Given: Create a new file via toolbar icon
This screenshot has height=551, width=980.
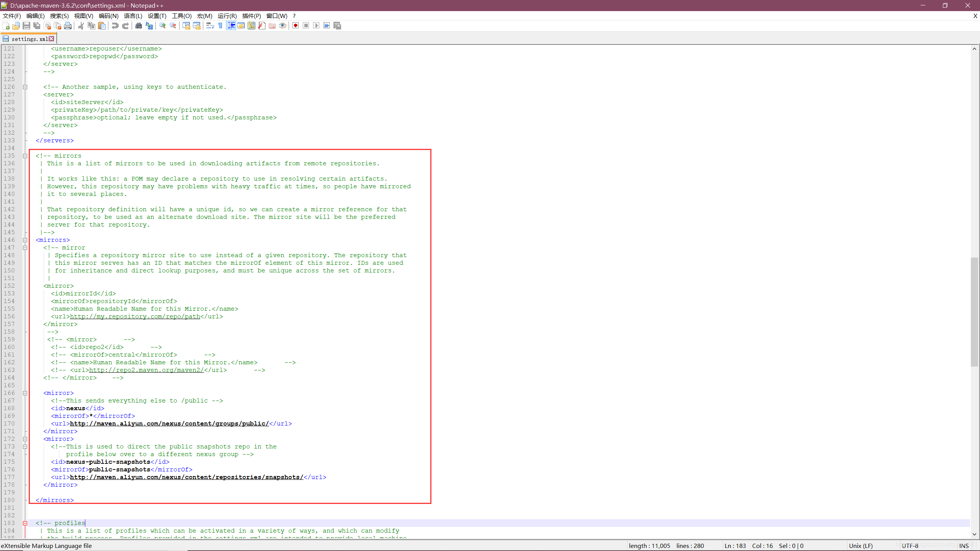Looking at the screenshot, I should pyautogui.click(x=6, y=26).
